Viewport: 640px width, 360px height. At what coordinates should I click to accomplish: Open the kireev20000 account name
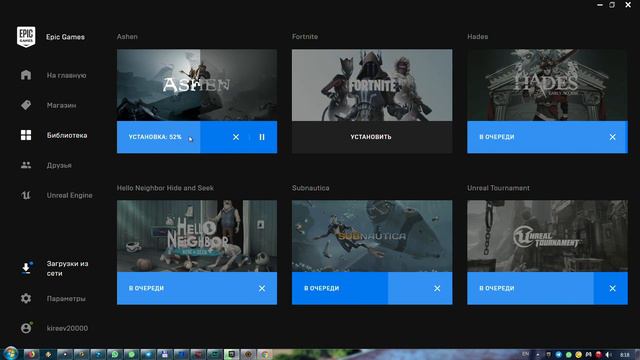(x=67, y=328)
